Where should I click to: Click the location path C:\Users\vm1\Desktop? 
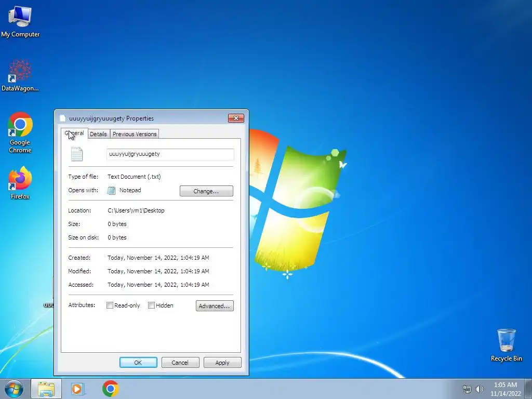click(x=136, y=210)
